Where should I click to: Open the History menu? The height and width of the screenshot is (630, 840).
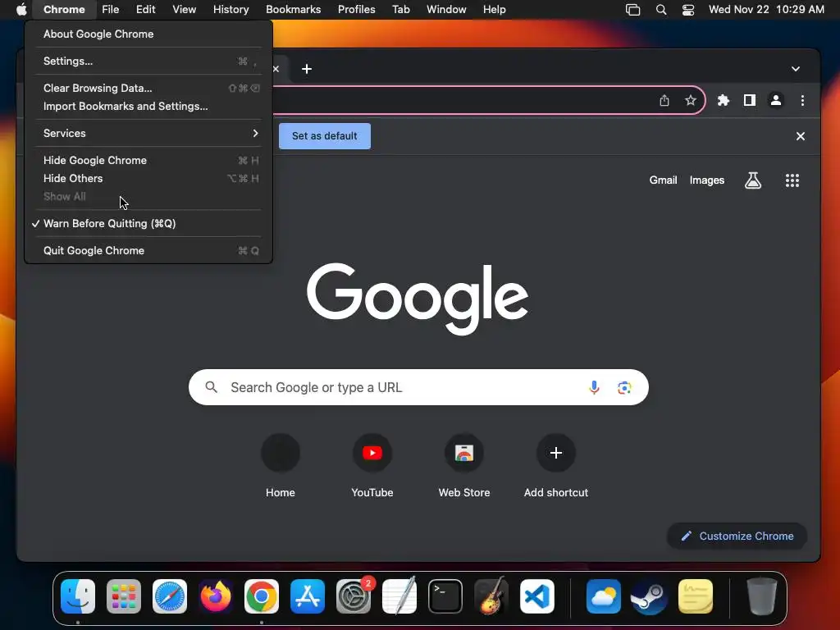click(x=231, y=10)
